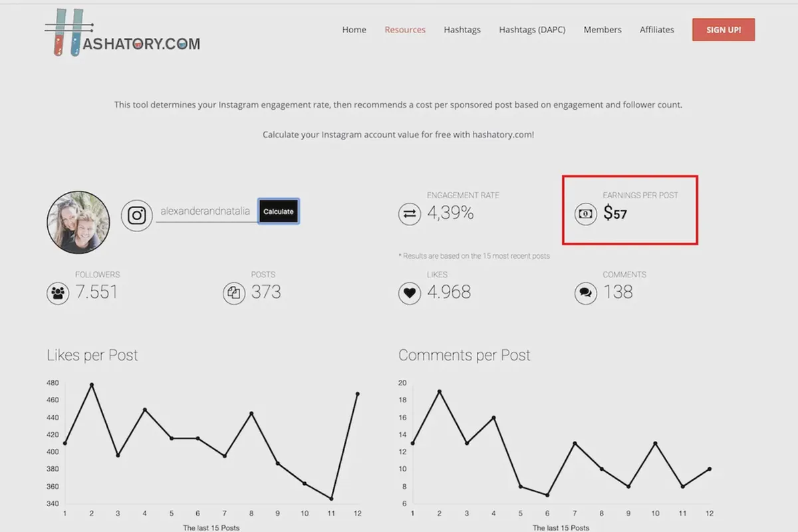Click the Comments per Post heading
The width and height of the screenshot is (798, 532).
tap(464, 356)
